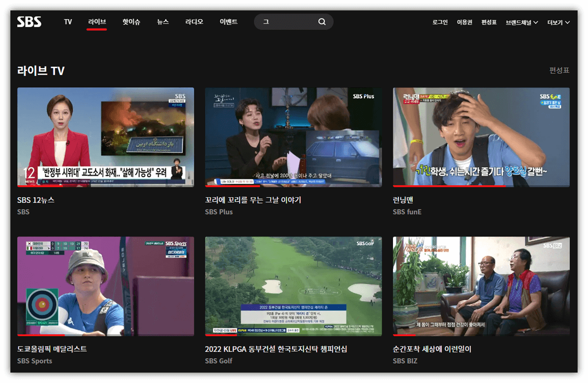This screenshot has width=588, height=383.
Task: Click progress bar under SBS 12뉴스
Action: click(106, 186)
